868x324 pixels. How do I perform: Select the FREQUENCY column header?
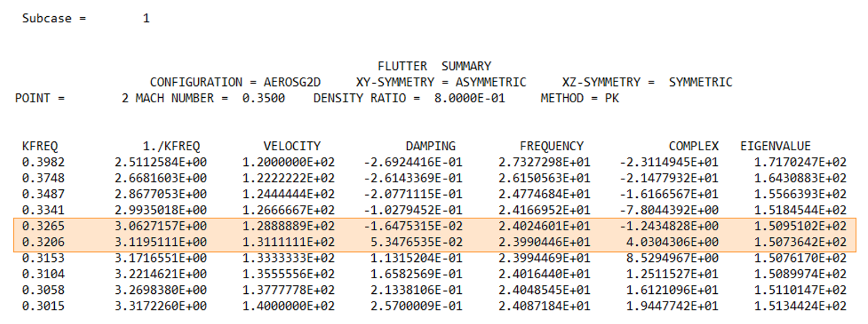(x=551, y=146)
